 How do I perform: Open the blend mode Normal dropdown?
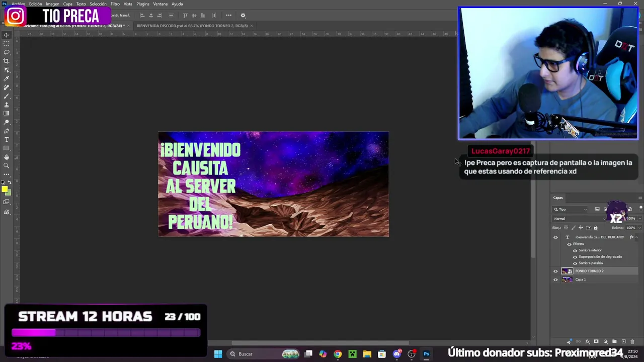pyautogui.click(x=580, y=219)
